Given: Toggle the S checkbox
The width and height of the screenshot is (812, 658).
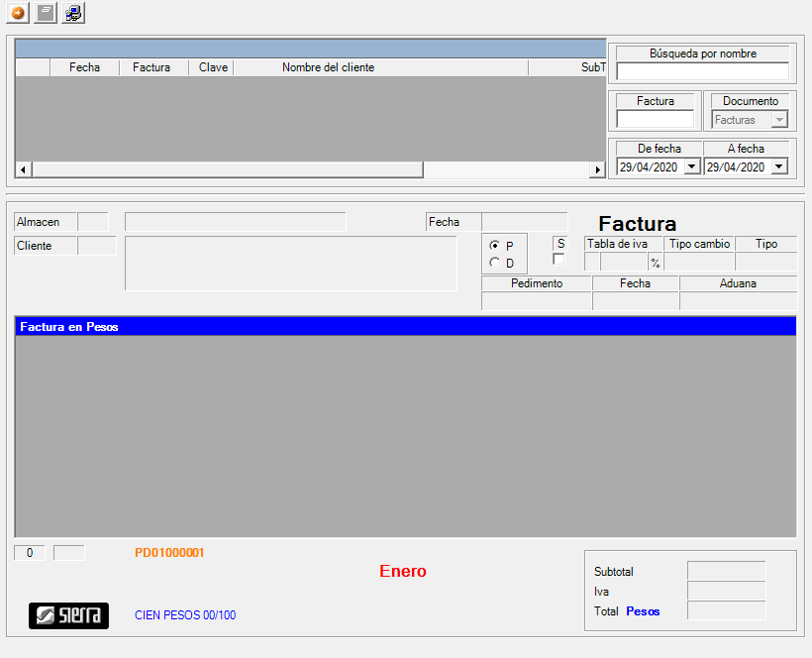Looking at the screenshot, I should click(558, 259).
